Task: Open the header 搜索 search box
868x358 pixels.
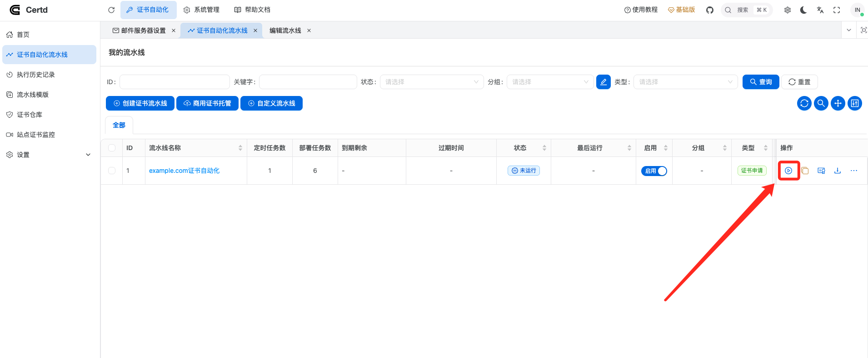Action: point(747,10)
